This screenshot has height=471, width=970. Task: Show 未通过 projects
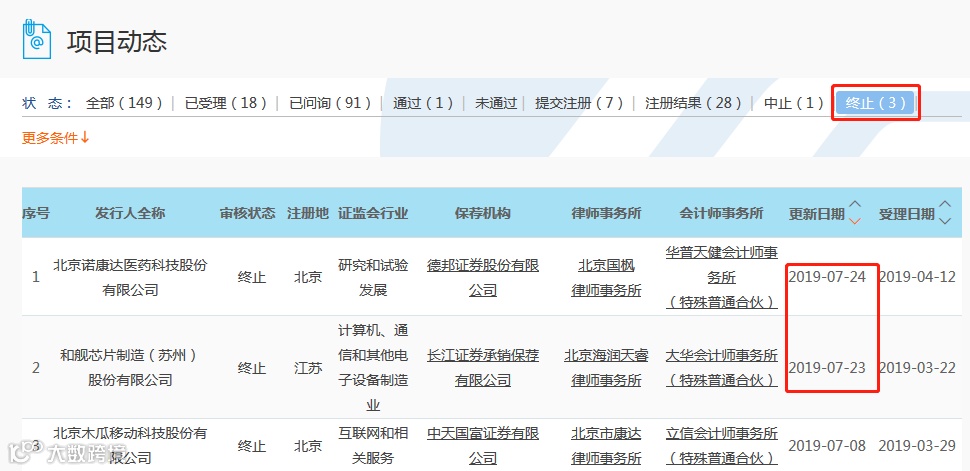[x=496, y=103]
